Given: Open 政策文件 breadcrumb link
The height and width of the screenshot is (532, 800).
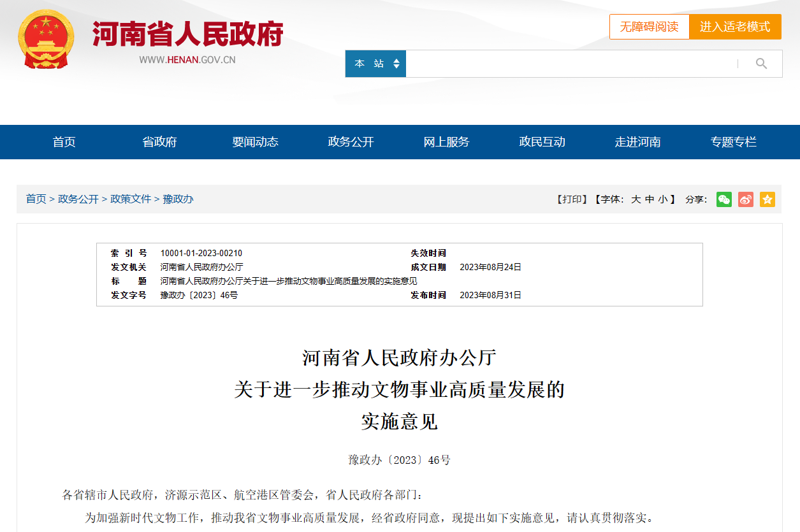Looking at the screenshot, I should tap(131, 199).
